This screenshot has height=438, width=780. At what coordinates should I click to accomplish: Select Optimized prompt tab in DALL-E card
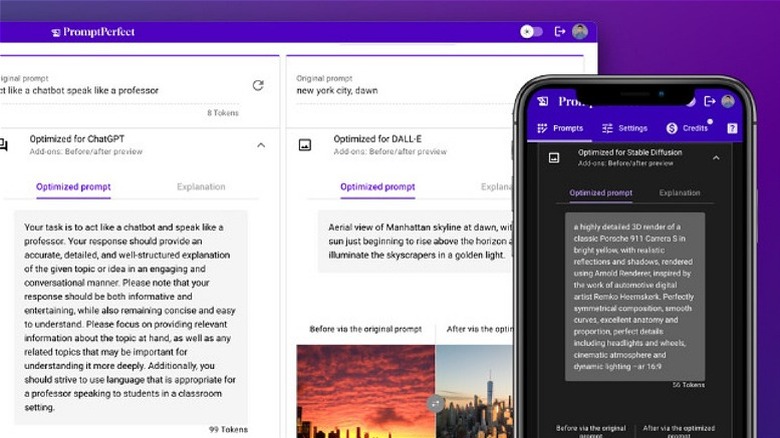pos(378,187)
